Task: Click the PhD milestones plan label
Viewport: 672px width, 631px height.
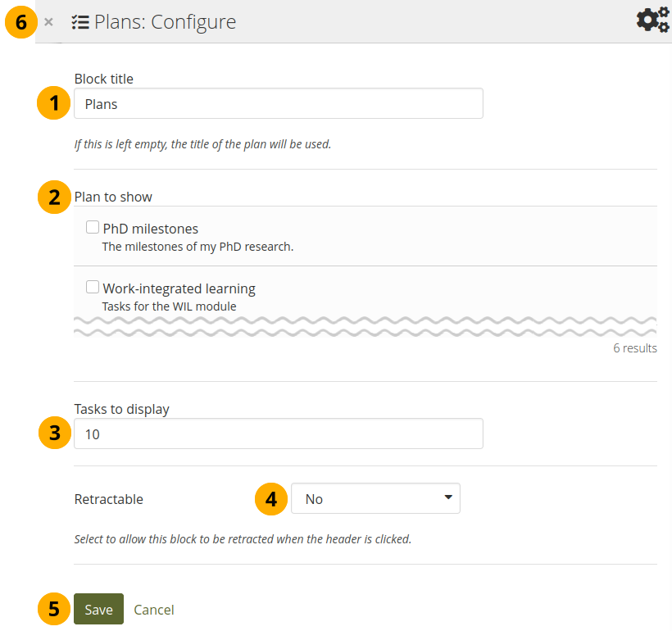Action: pyautogui.click(x=151, y=229)
